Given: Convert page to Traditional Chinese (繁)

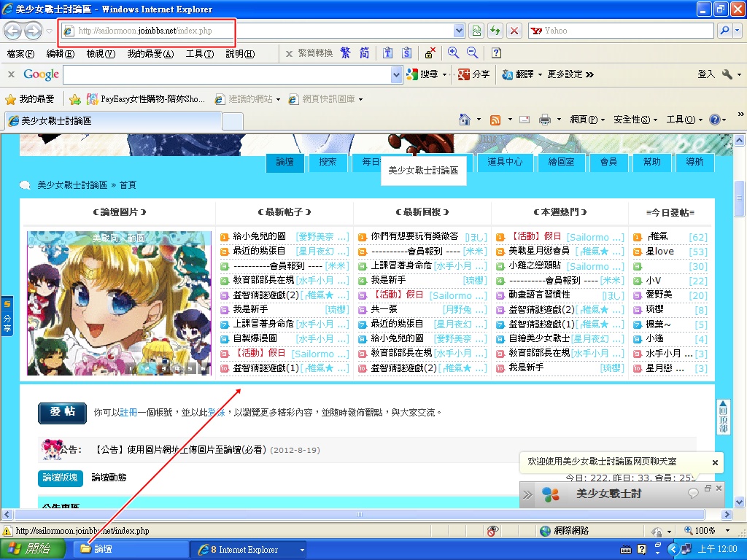Looking at the screenshot, I should click(345, 52).
